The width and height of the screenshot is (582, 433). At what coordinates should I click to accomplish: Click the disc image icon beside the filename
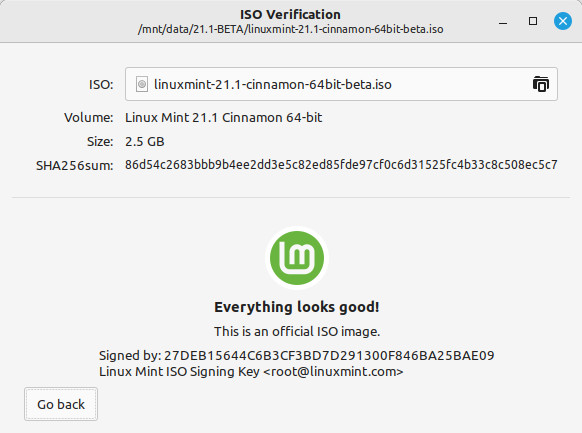142,84
